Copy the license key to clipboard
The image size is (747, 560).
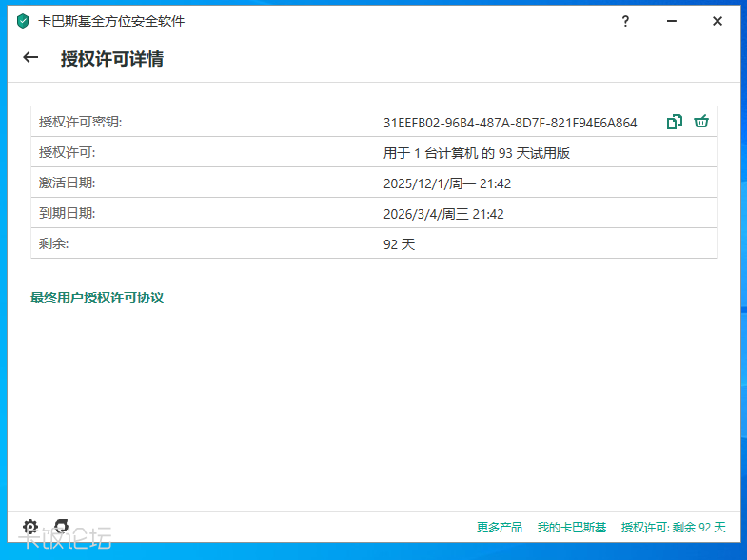(x=674, y=122)
